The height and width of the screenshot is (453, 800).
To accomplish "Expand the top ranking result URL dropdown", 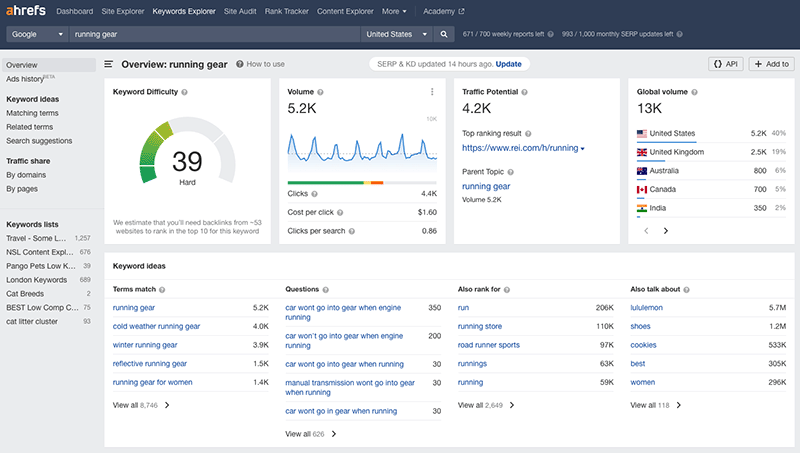I will [582, 148].
